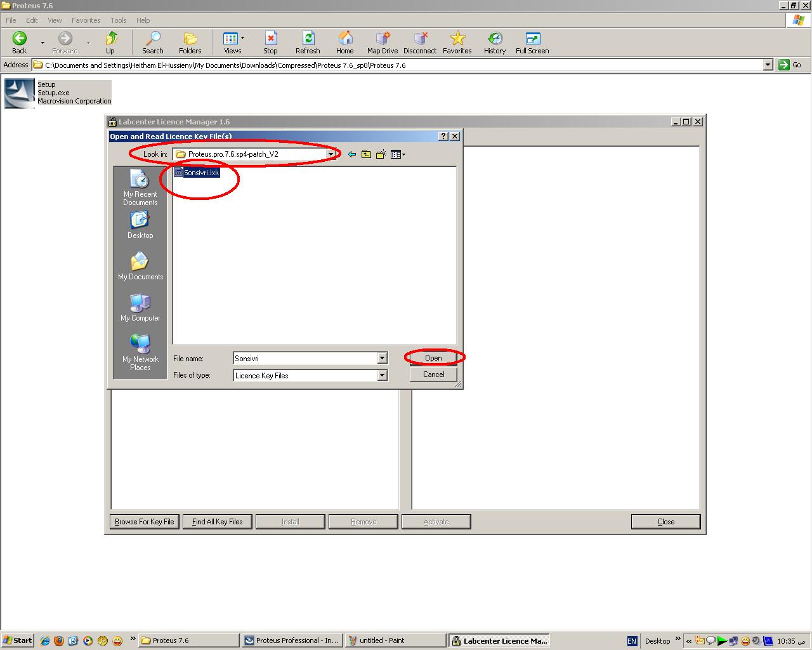Image resolution: width=812 pixels, height=650 pixels.
Task: Open the Forward history dropdown arrow
Action: [88, 43]
